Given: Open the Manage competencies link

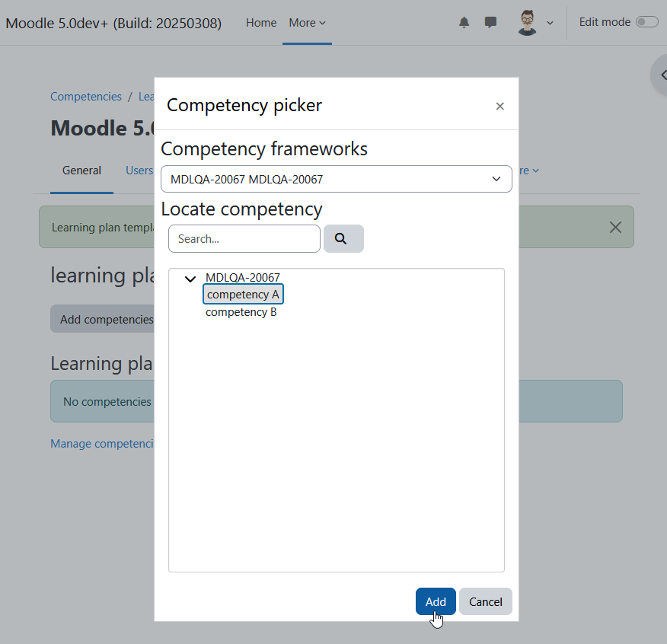Looking at the screenshot, I should [x=102, y=444].
